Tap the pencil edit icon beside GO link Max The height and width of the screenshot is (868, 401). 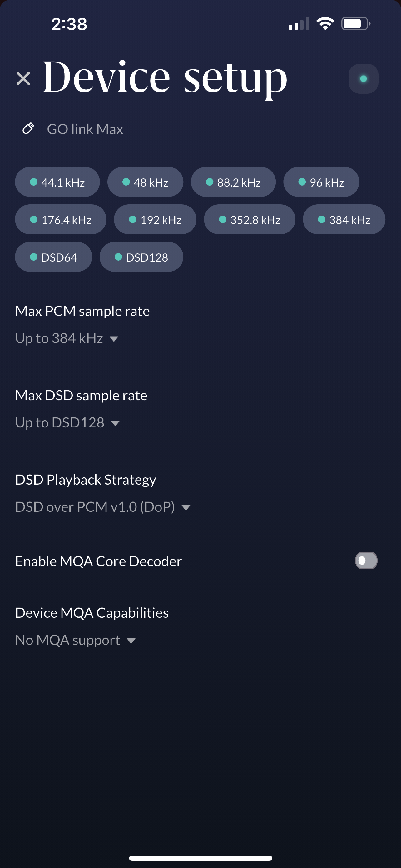[28, 128]
